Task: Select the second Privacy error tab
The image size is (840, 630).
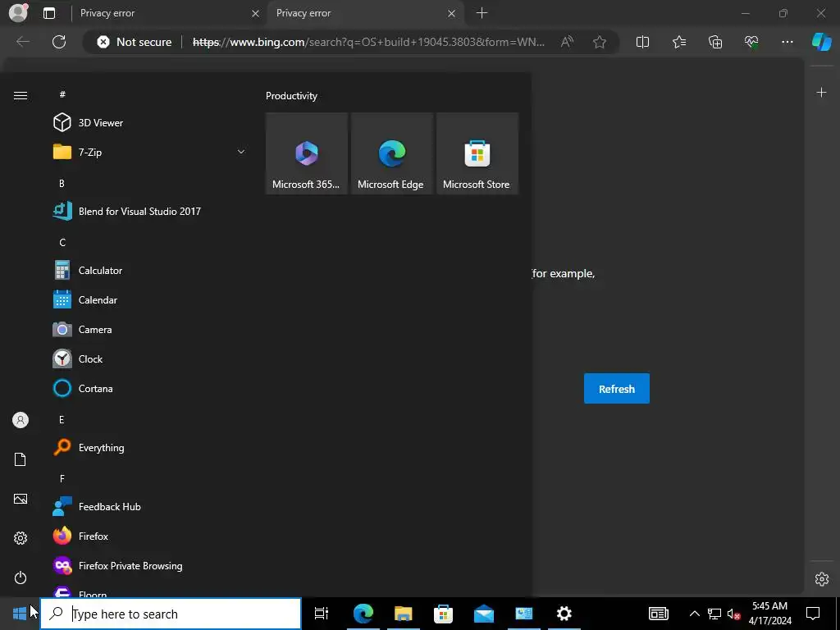Action: 366,13
